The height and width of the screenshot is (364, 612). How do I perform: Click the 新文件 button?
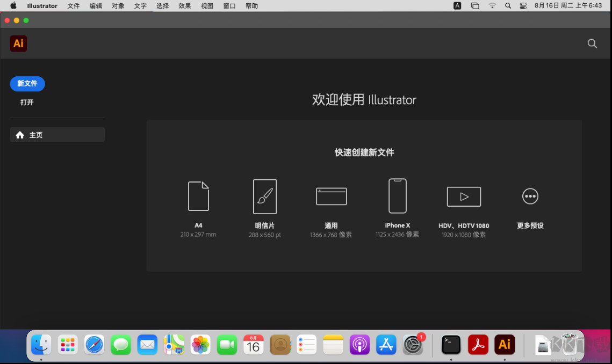pos(27,84)
